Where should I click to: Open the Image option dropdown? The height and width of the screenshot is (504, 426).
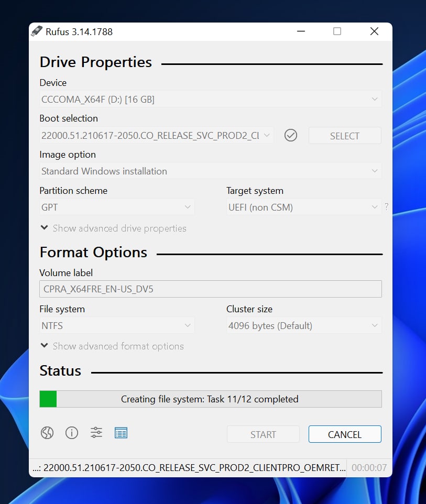211,171
